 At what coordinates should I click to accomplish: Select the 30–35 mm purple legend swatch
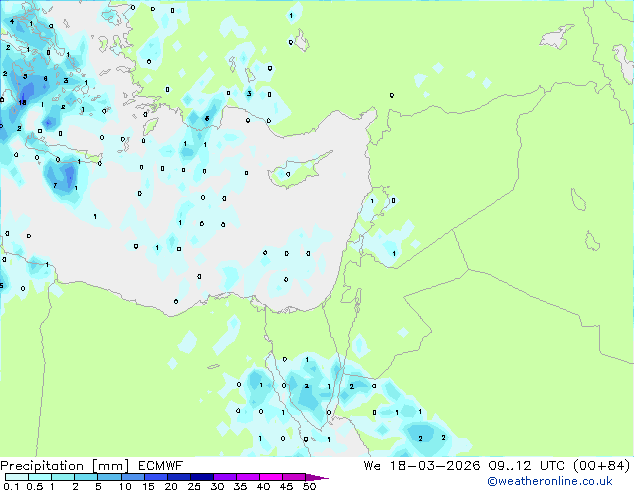click(225, 477)
